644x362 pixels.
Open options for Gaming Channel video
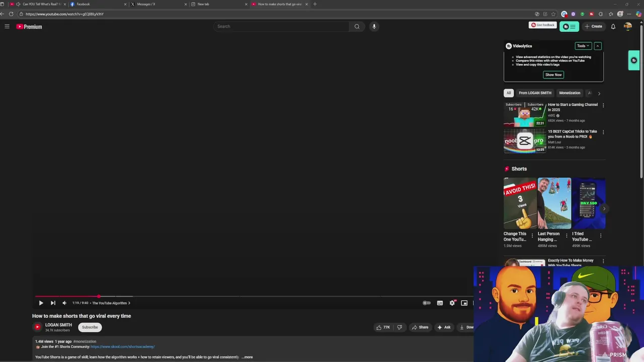(603, 105)
